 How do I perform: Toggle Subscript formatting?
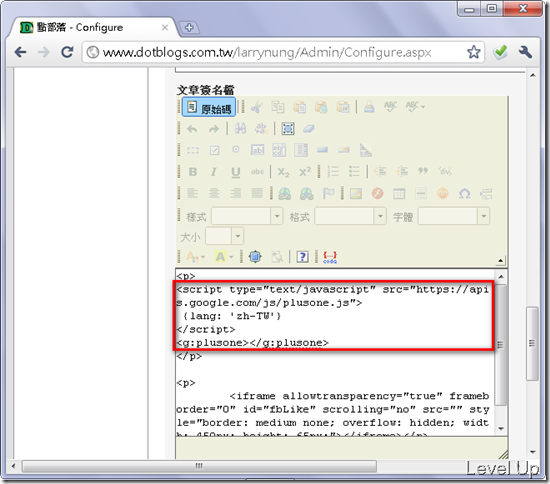pyautogui.click(x=283, y=172)
